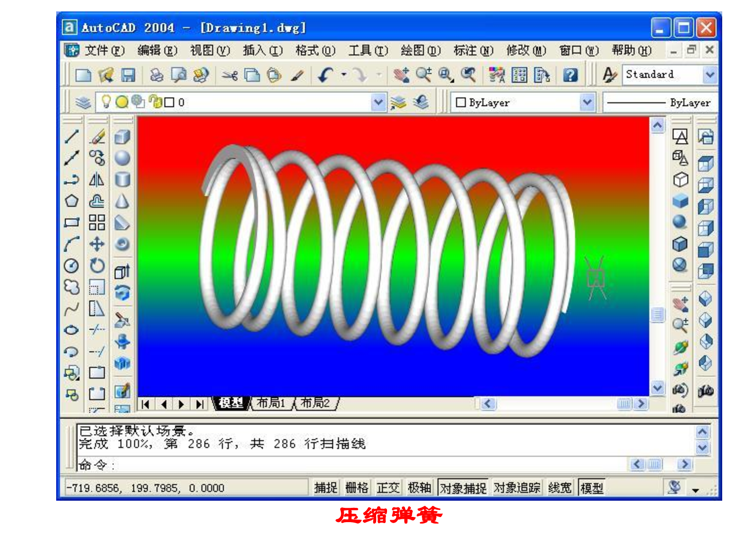Click the horizontal scrollbar right arrow
The image size is (756, 535).
tap(641, 404)
